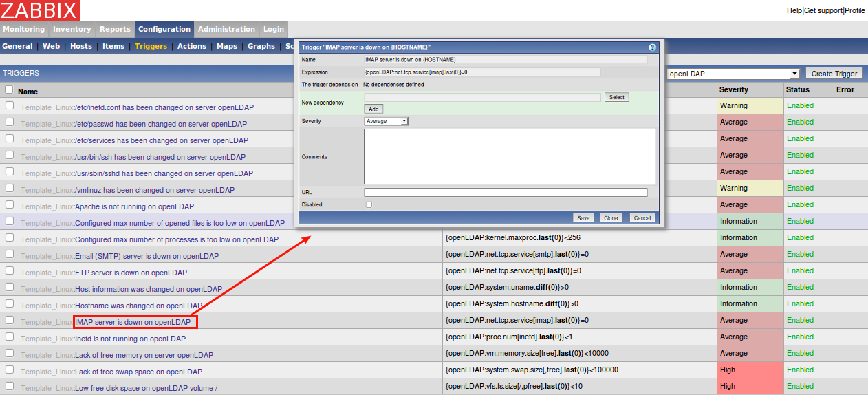Cancel the trigger dialog
This screenshot has height=395, width=868.
[x=642, y=217]
